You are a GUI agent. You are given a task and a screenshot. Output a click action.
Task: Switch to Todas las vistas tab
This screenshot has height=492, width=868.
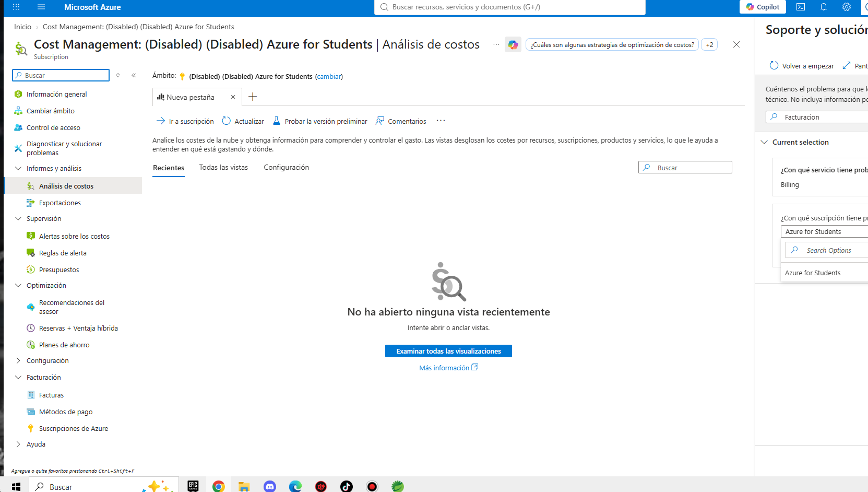(x=223, y=168)
